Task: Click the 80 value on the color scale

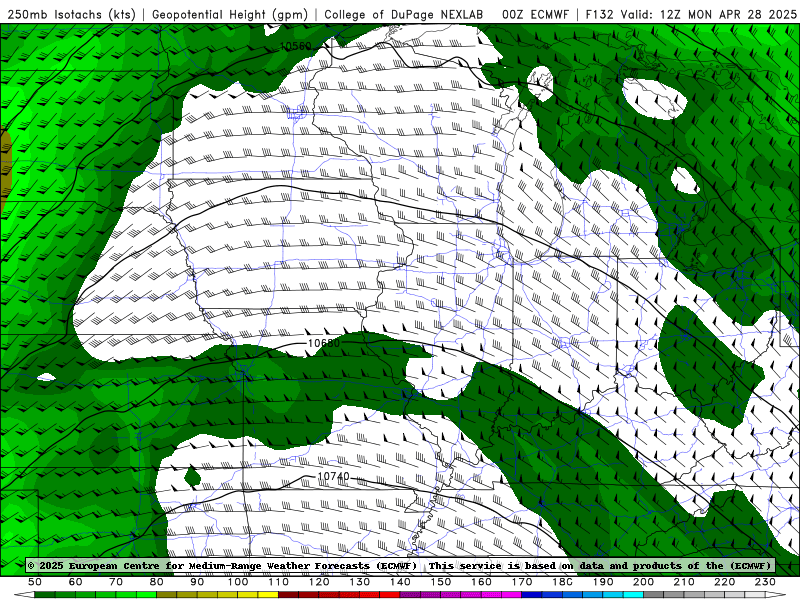Action: (x=157, y=582)
